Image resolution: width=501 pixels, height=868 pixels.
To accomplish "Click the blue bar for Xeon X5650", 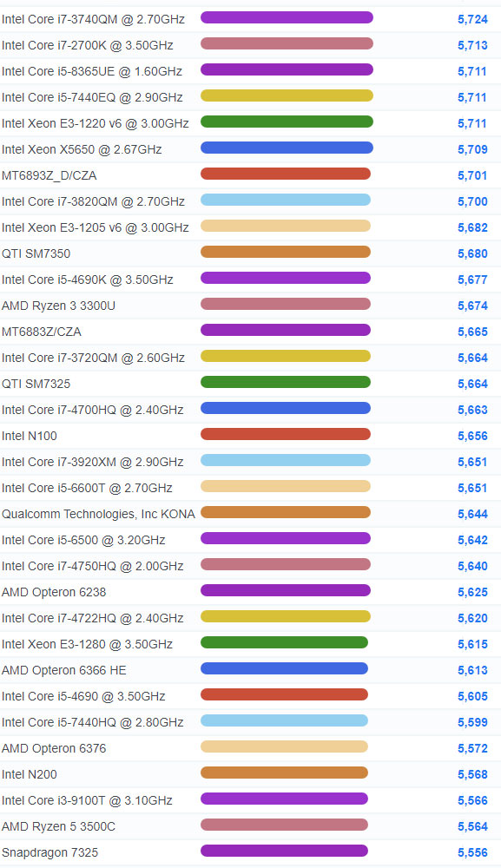I will click(x=287, y=148).
